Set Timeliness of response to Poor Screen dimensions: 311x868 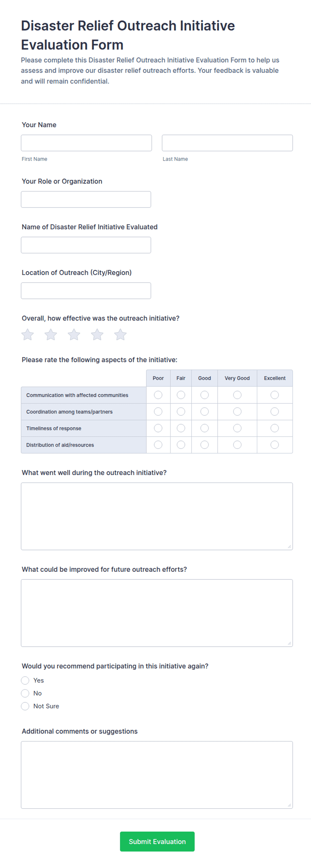158,428
